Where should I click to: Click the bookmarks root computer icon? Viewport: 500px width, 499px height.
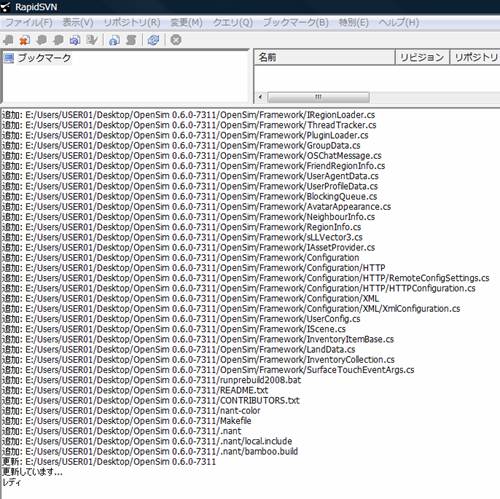pyautogui.click(x=9, y=58)
